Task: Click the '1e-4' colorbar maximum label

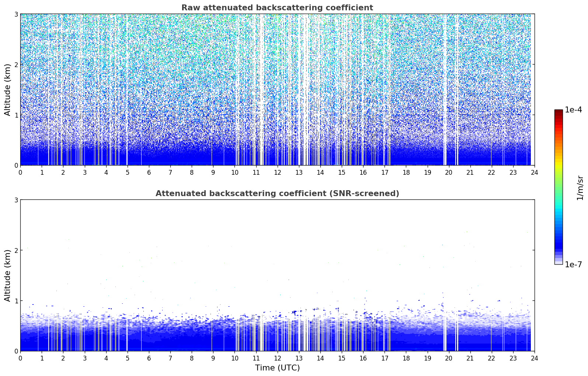Action: [573, 110]
